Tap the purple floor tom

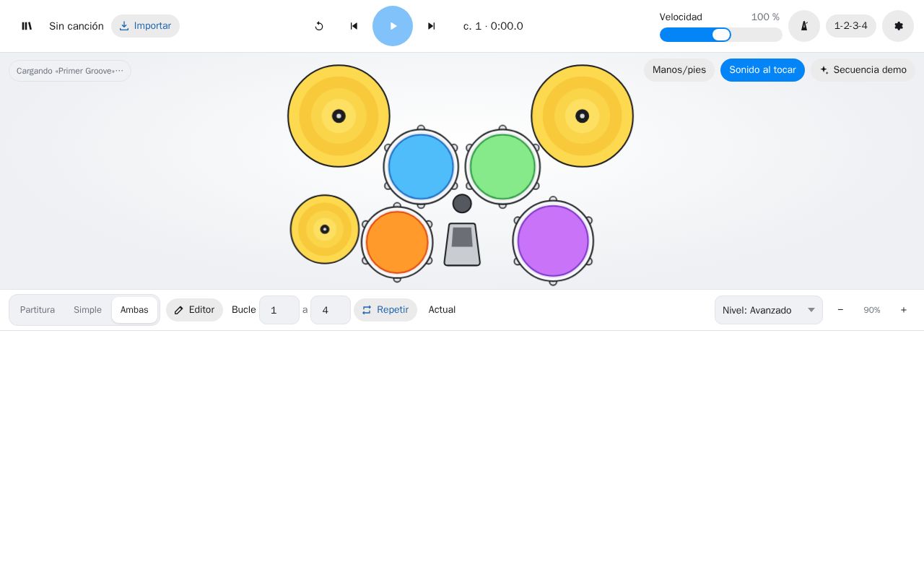pos(553,241)
